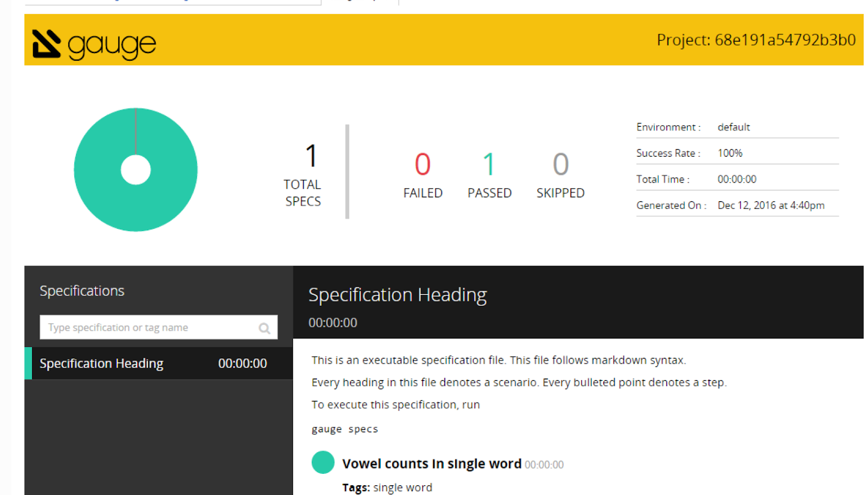Click the 'Every heading in this file' description line

519,382
